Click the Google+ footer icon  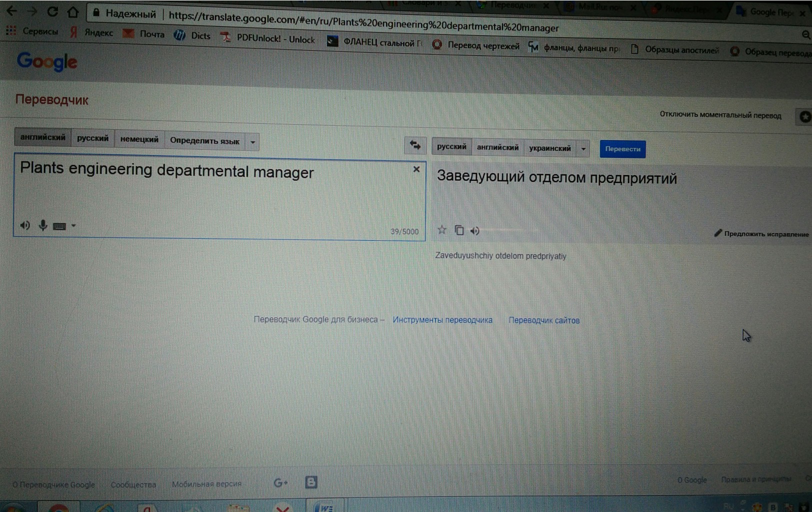point(280,482)
